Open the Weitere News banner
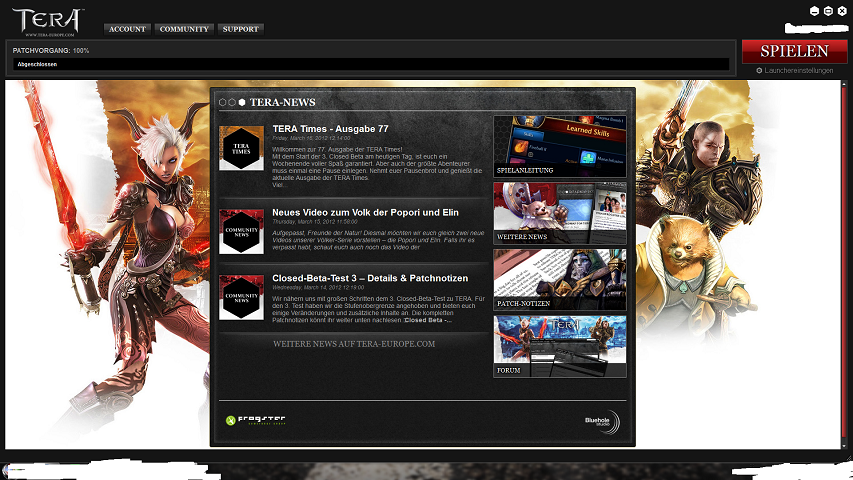 560,213
